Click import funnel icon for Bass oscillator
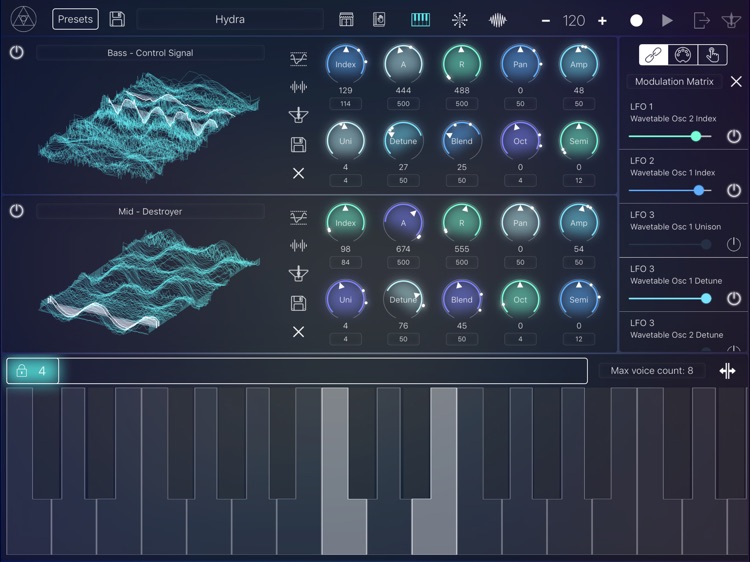Screen dimensions: 750x562 [x=298, y=115]
